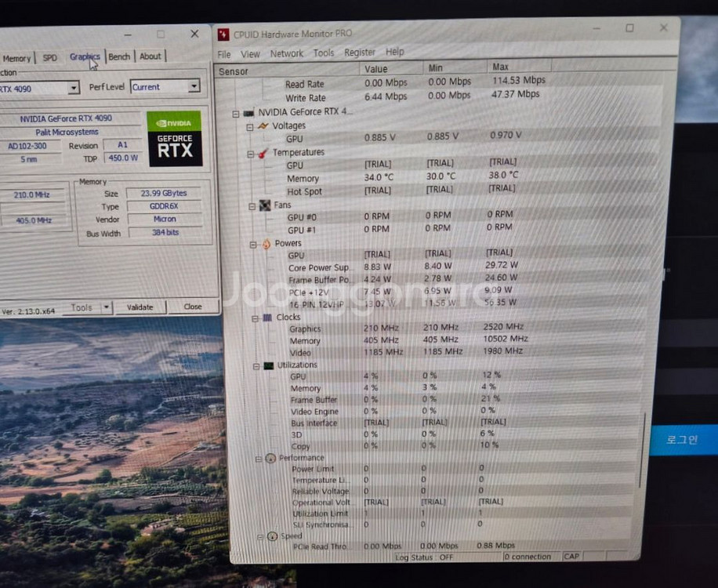Viewport: 718px width, 588px height.
Task: Click the Fans category icon
Action: 265,205
